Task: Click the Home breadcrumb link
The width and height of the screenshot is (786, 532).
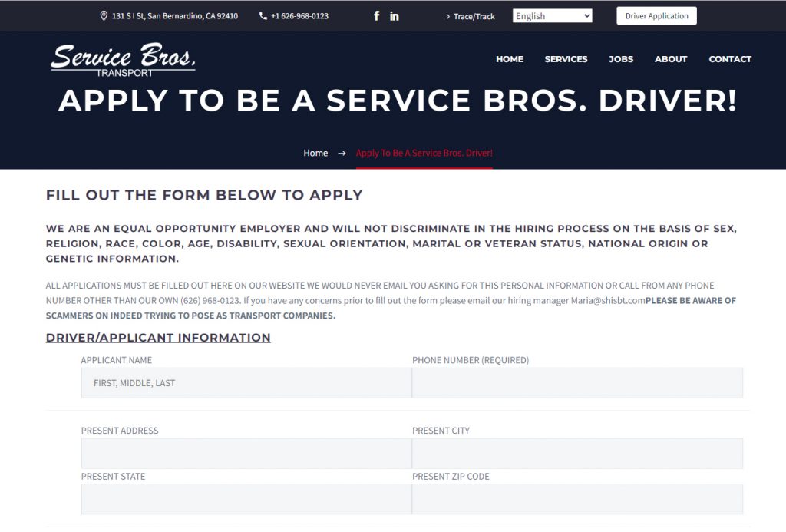Action: click(315, 153)
